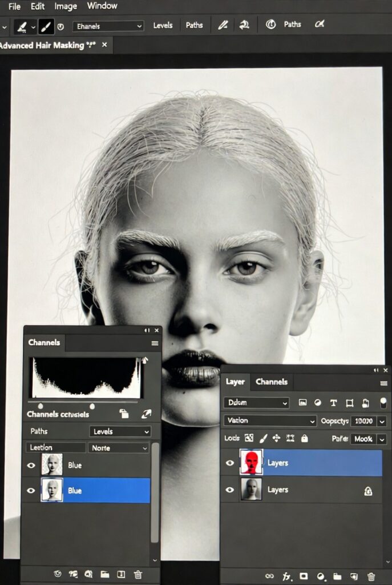
Task: Click Paths label in Channels panel
Action: pos(39,431)
